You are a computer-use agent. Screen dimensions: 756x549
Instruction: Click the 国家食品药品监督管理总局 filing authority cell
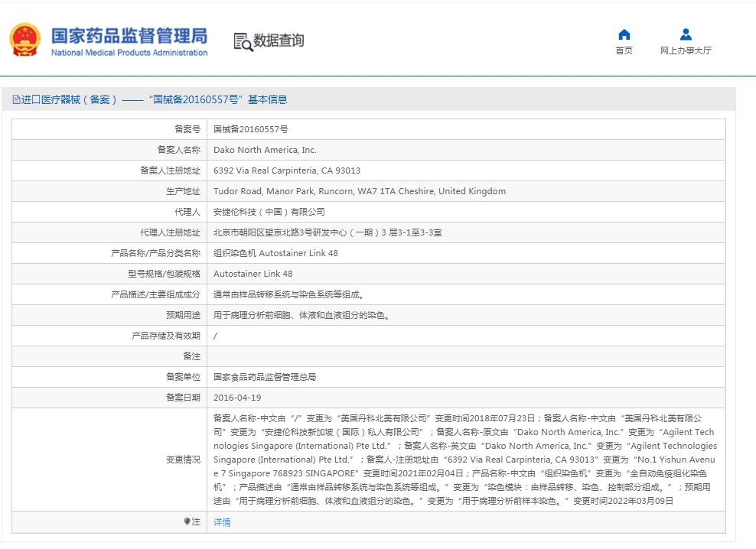[x=264, y=377]
